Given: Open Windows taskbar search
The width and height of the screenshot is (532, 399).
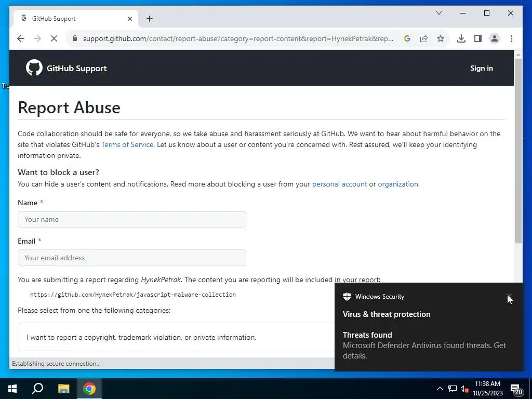Looking at the screenshot, I should [37, 389].
